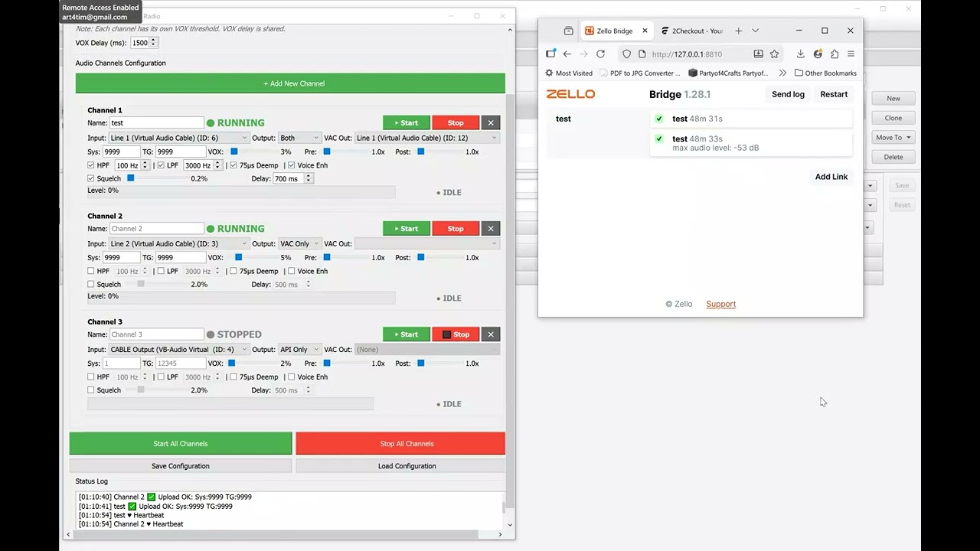Screen dimensions: 980x551
Task: Click Add New Channel button
Action: [290, 83]
